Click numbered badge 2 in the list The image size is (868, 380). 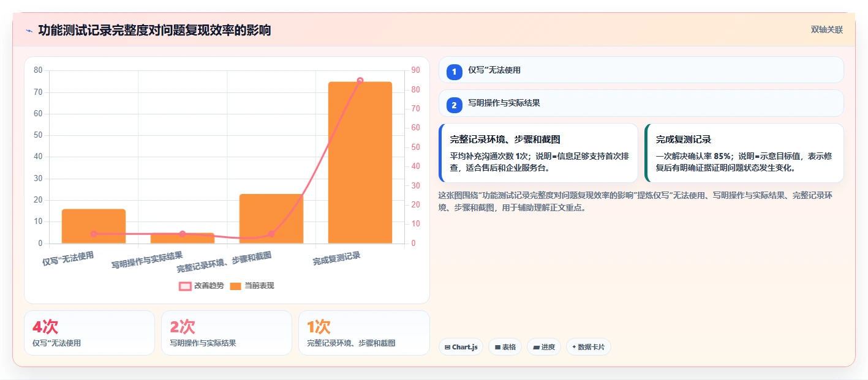(454, 105)
